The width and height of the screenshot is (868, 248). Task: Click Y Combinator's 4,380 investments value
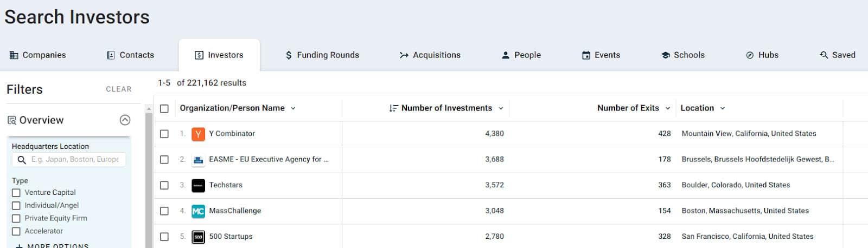point(494,134)
